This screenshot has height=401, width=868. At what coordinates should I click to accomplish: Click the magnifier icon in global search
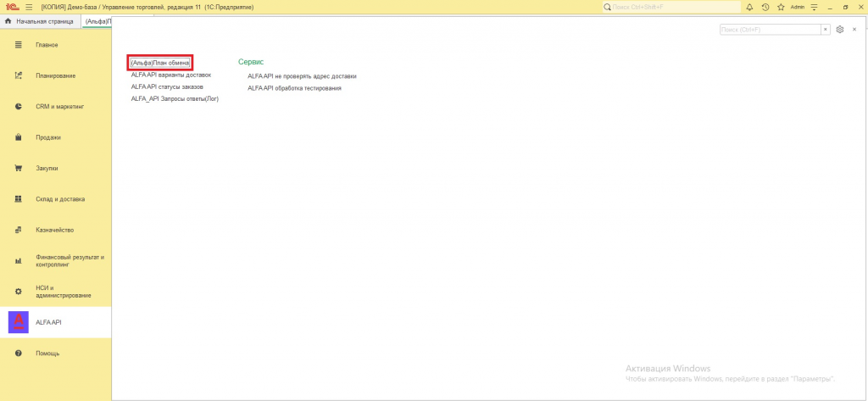[607, 7]
